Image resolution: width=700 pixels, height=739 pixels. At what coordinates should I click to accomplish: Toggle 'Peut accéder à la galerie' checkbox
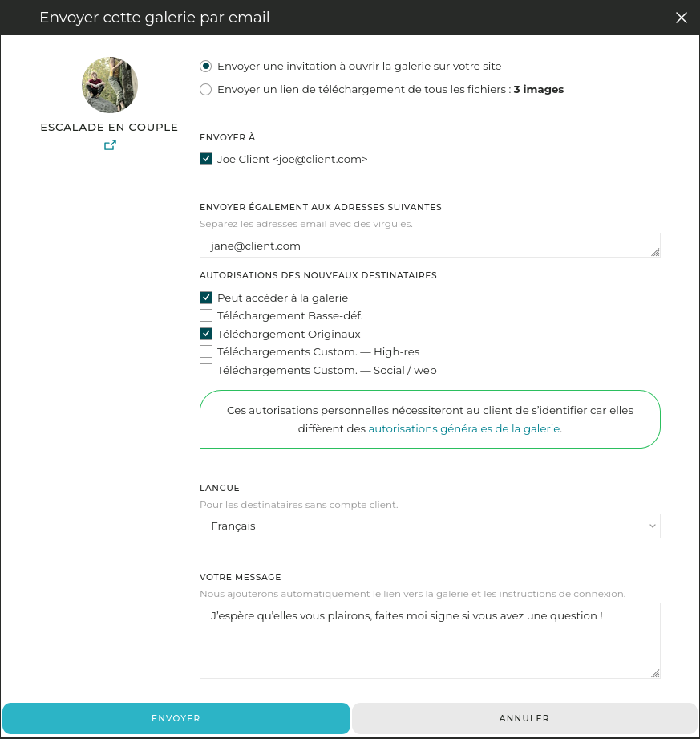206,298
